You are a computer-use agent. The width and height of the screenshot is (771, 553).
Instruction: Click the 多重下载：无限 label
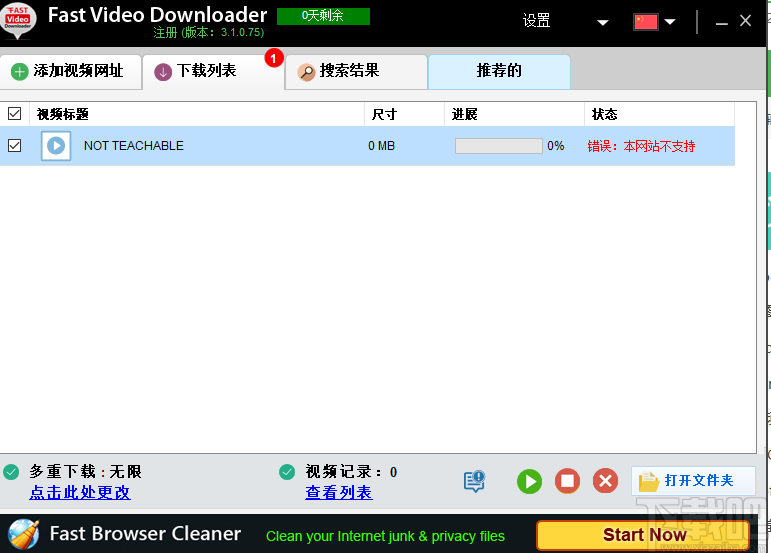point(85,472)
